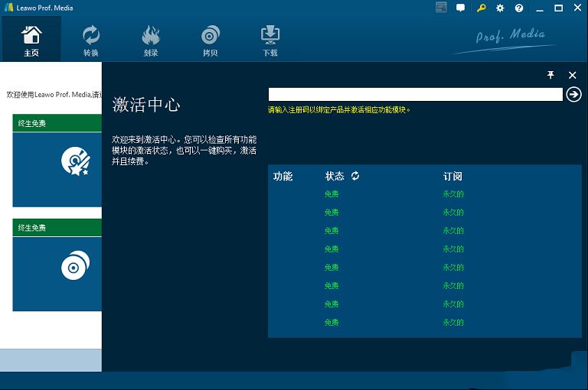The image size is (588, 390).
Task: Refresh the 状态 status column
Action: [355, 176]
